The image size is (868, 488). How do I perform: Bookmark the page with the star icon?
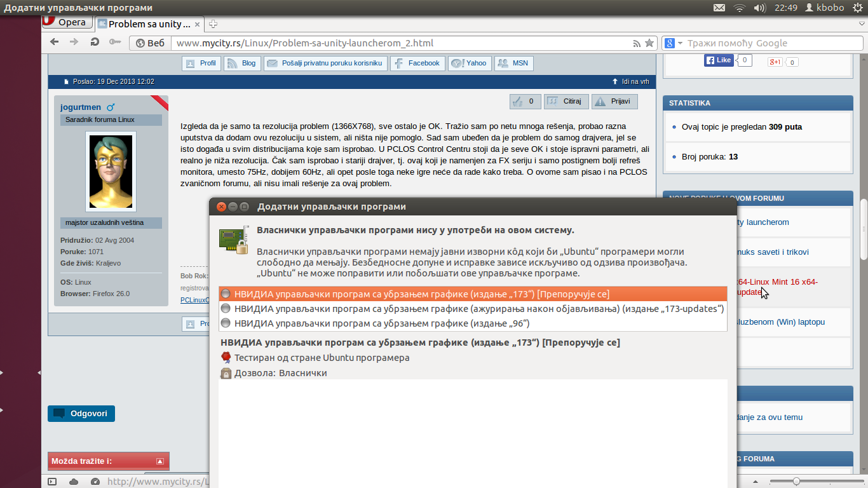click(649, 43)
